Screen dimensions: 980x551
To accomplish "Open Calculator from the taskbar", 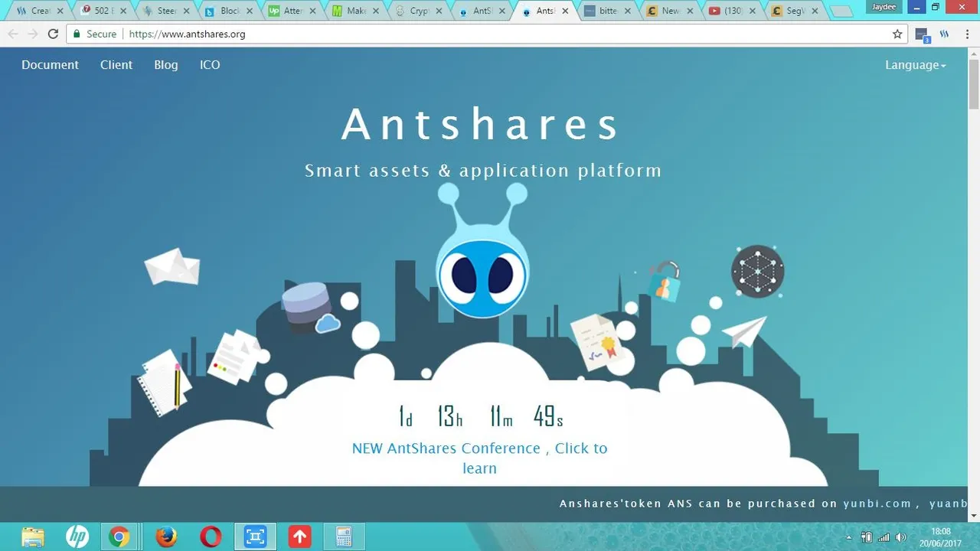I will [344, 536].
